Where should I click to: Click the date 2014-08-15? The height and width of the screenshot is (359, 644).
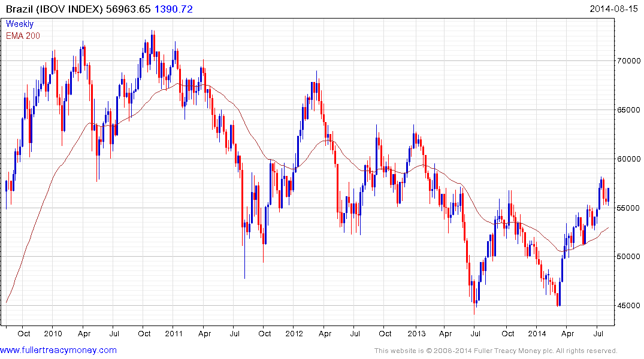613,9
